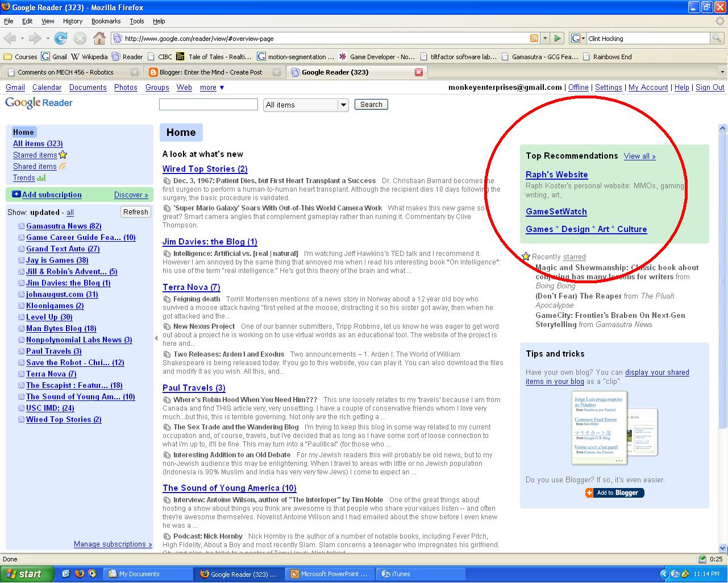The image size is (728, 583).
Task: Close the Google Reader tab
Action: (419, 72)
